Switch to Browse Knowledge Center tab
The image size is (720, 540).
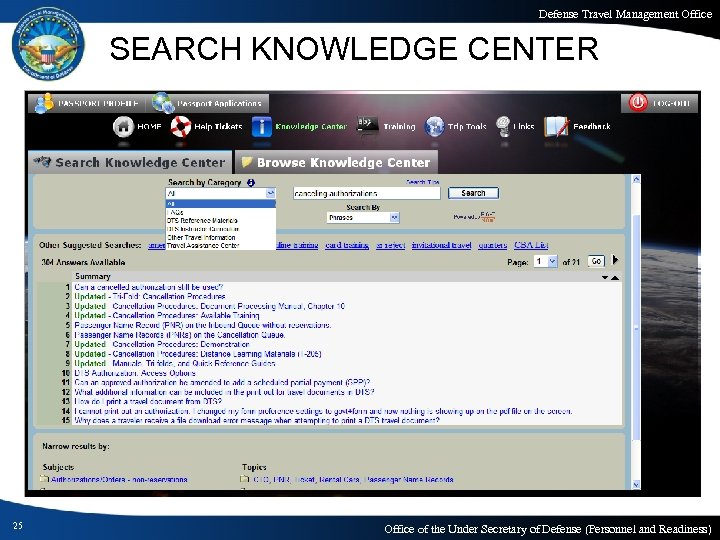[336, 162]
